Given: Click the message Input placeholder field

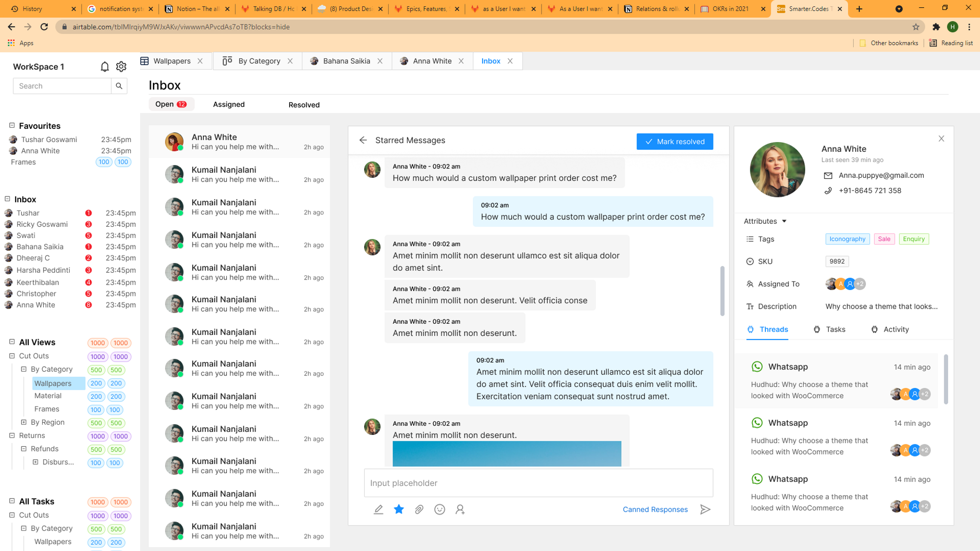Looking at the screenshot, I should 538,483.
